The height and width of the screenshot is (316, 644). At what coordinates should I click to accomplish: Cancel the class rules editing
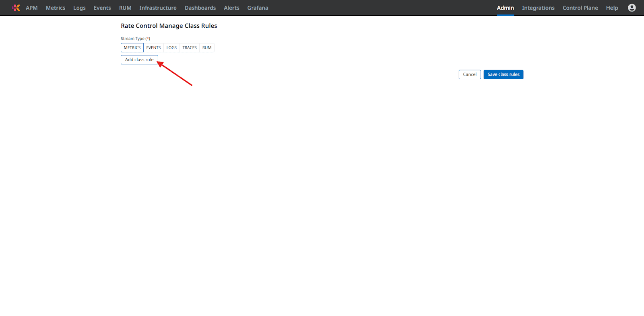click(x=470, y=74)
